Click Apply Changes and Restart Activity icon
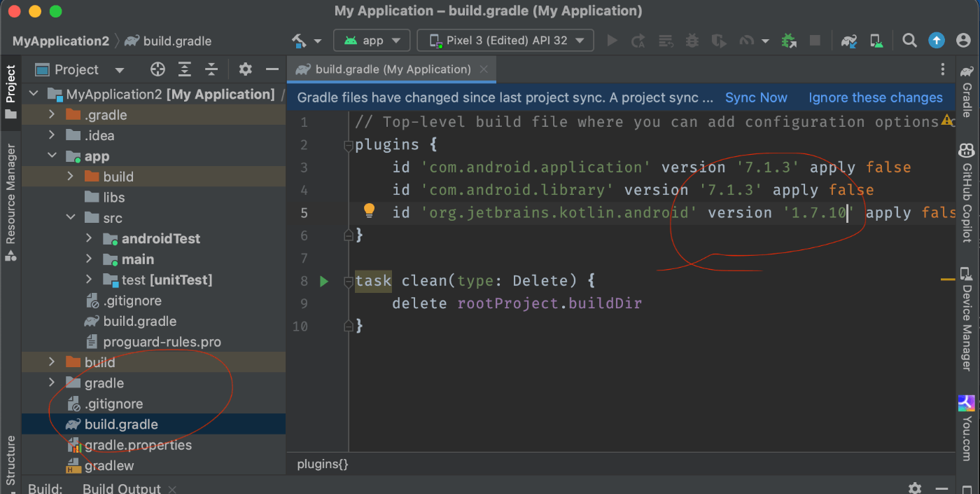Image resolution: width=980 pixels, height=494 pixels. [x=638, y=41]
